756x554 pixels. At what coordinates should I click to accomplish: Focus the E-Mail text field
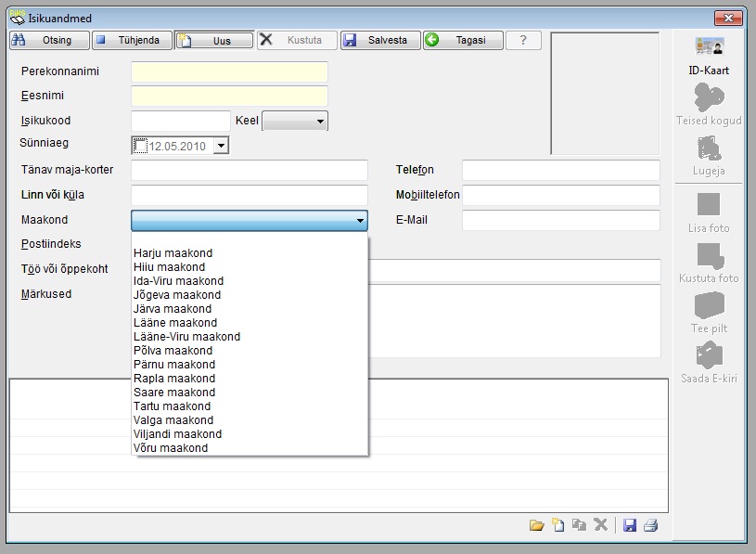[x=560, y=221]
